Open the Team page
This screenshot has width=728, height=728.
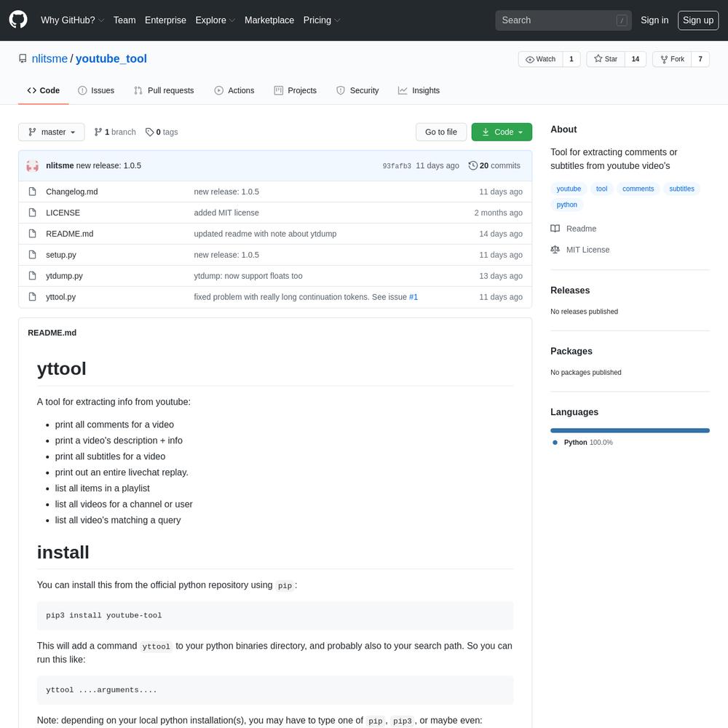(x=124, y=20)
